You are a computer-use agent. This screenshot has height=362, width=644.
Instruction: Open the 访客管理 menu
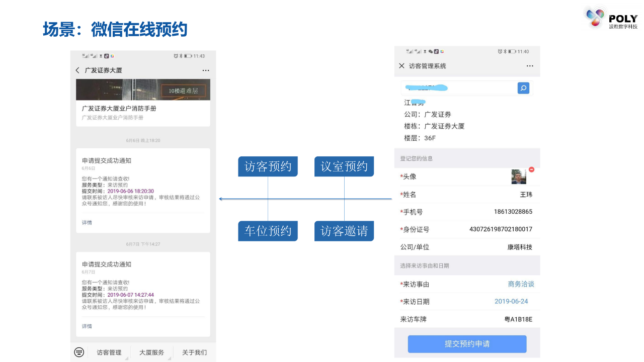pos(109,352)
